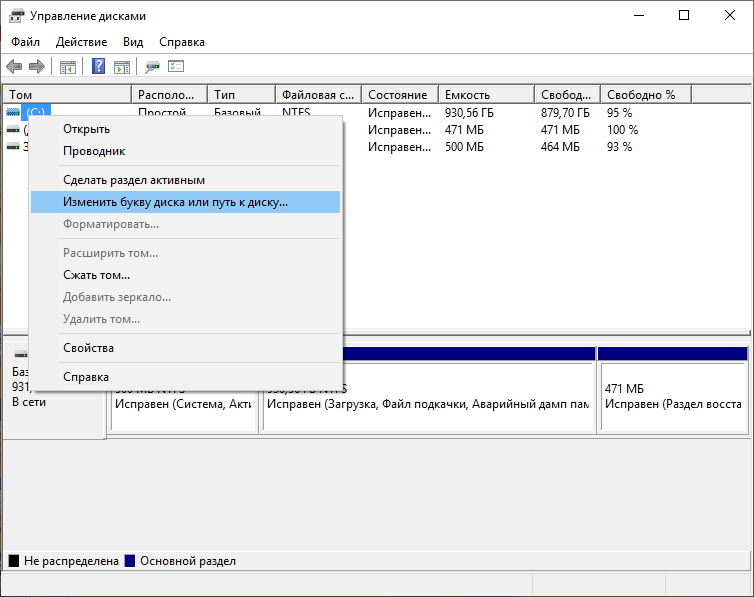
Task: Choose Справка at the bottom of context menu
Action: [185, 377]
